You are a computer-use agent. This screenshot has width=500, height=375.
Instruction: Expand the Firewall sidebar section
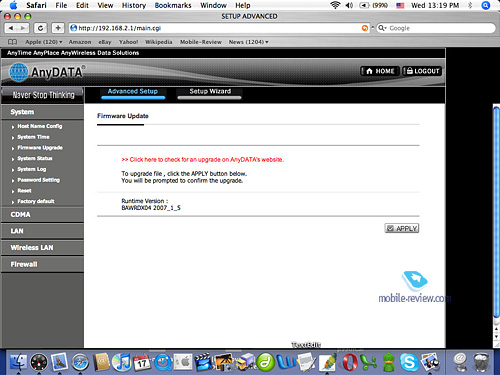pos(42,264)
